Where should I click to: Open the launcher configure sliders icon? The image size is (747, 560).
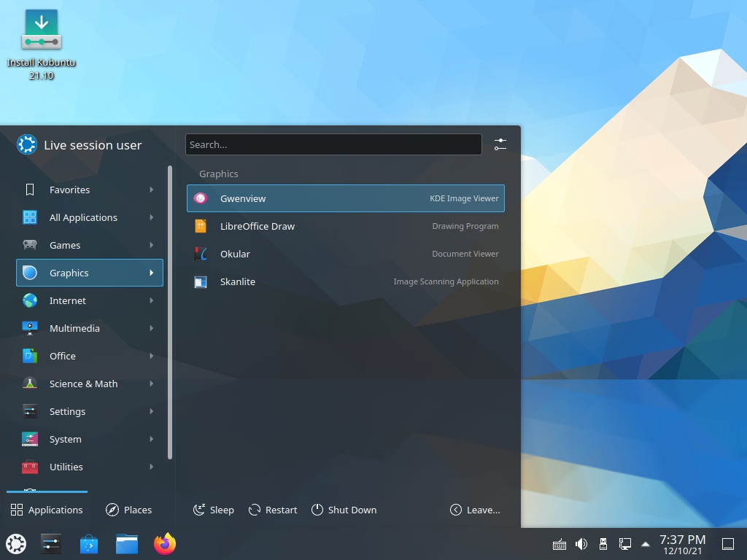click(500, 144)
